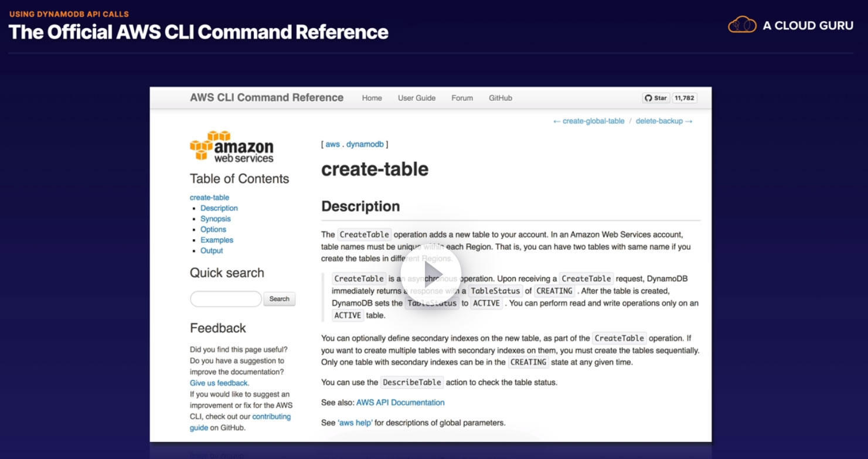Select Options in table of contents
The height and width of the screenshot is (459, 868).
(x=213, y=229)
